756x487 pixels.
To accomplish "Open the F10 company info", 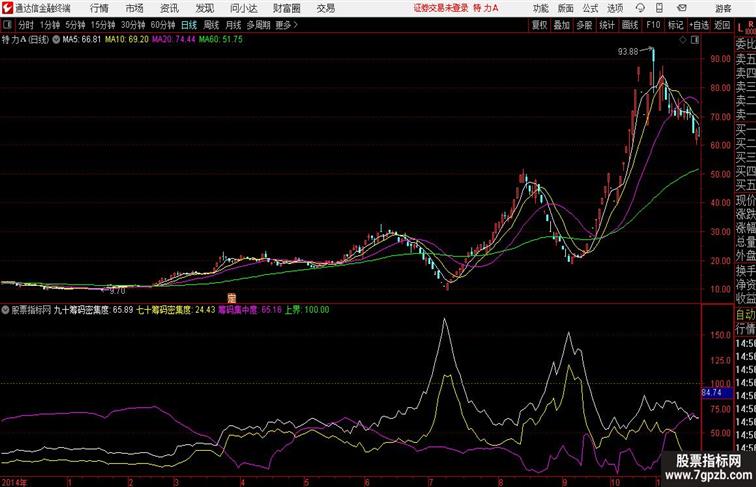I will click(653, 25).
